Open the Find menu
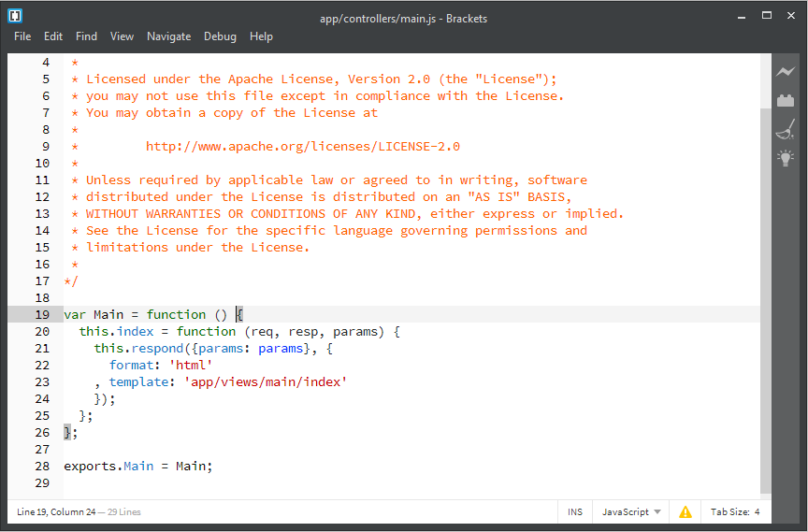The height and width of the screenshot is (532, 808). (x=86, y=36)
